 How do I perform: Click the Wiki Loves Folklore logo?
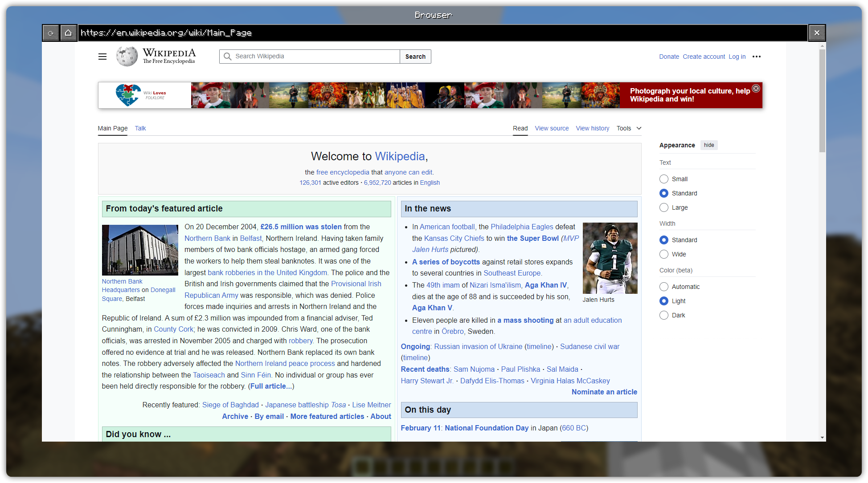click(142, 95)
